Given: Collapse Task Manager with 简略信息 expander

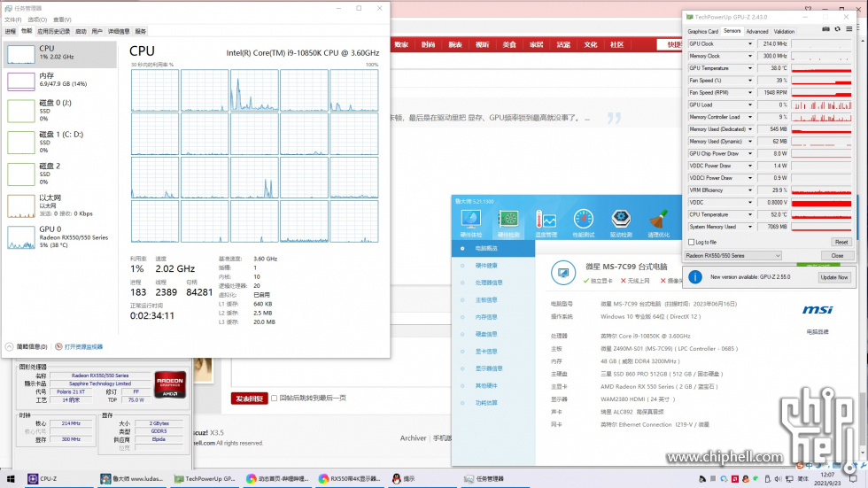Looking at the screenshot, I should [27, 347].
